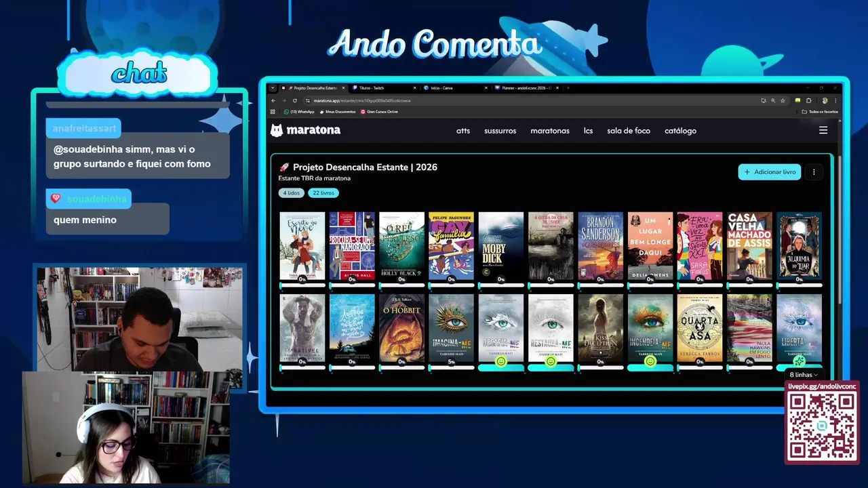Switch to the Planner tab
868x488 pixels.
526,87
